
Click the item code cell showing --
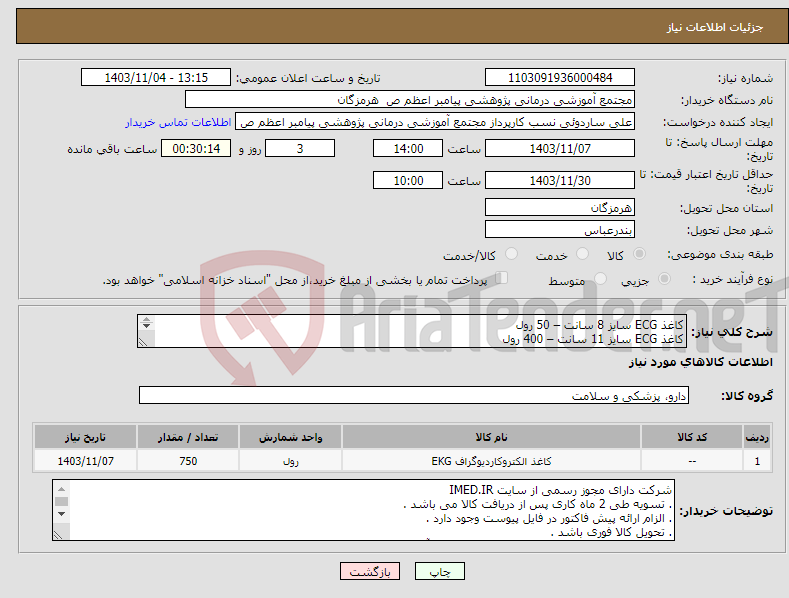pos(692,461)
